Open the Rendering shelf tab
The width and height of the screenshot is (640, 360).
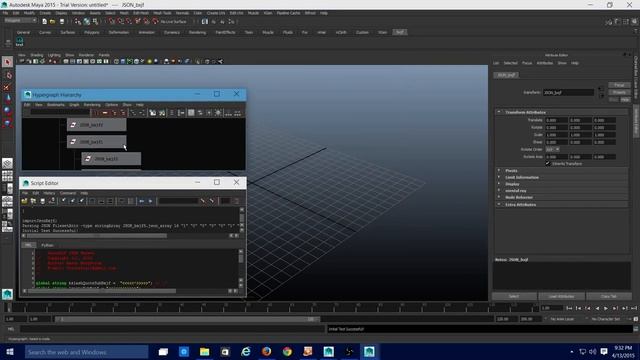point(198,32)
